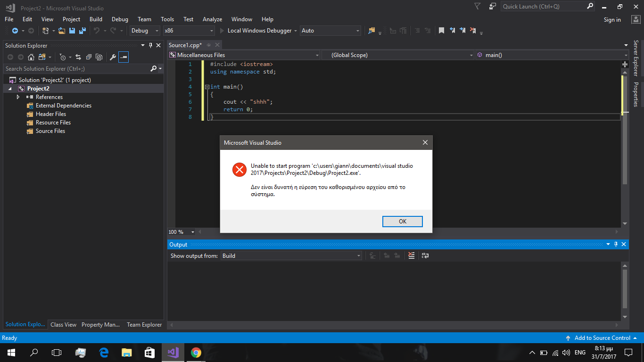Save the current file with the Save icon

[x=72, y=31]
